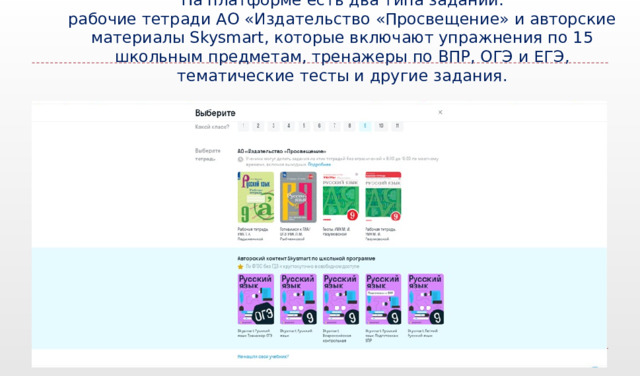Click the 'Выберите тетрадь' label
This screenshot has height=376, width=640.
(208, 155)
